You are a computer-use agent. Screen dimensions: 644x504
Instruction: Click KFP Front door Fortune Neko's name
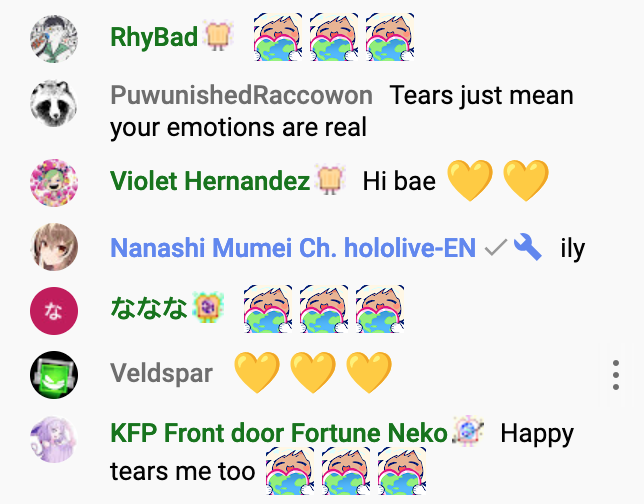[x=279, y=433]
